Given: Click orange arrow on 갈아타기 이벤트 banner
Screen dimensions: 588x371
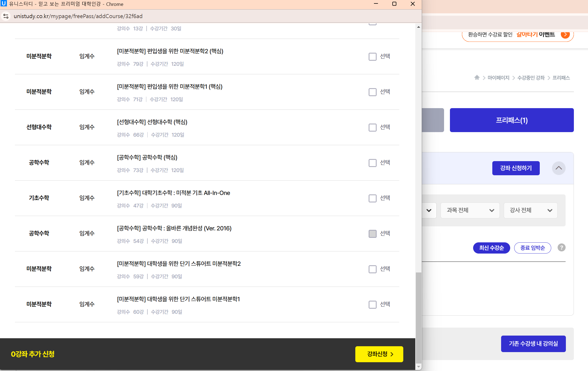Looking at the screenshot, I should 565,35.
